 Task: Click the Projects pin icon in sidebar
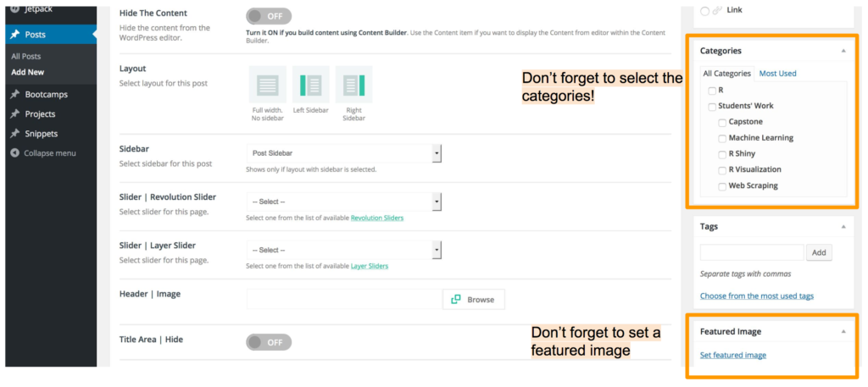coord(15,113)
